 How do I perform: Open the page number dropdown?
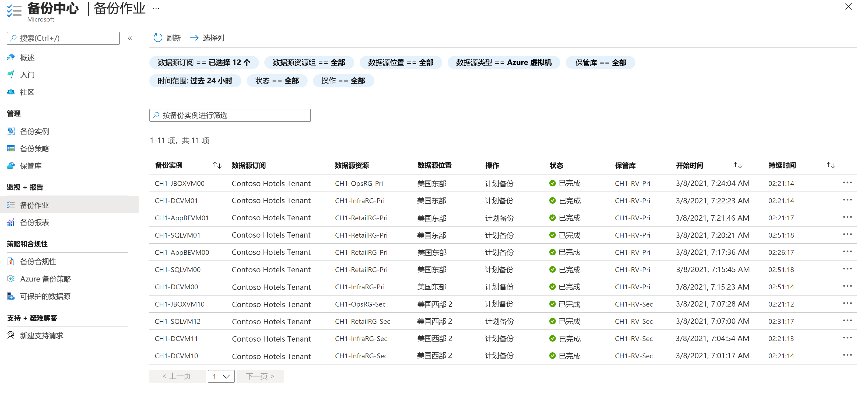pos(221,376)
